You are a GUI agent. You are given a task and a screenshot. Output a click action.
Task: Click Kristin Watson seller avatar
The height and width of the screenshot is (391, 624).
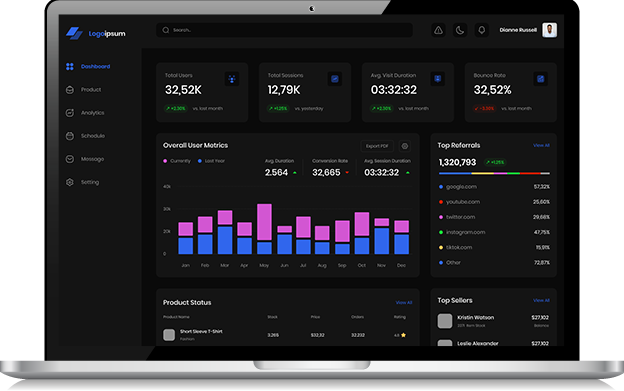445,321
